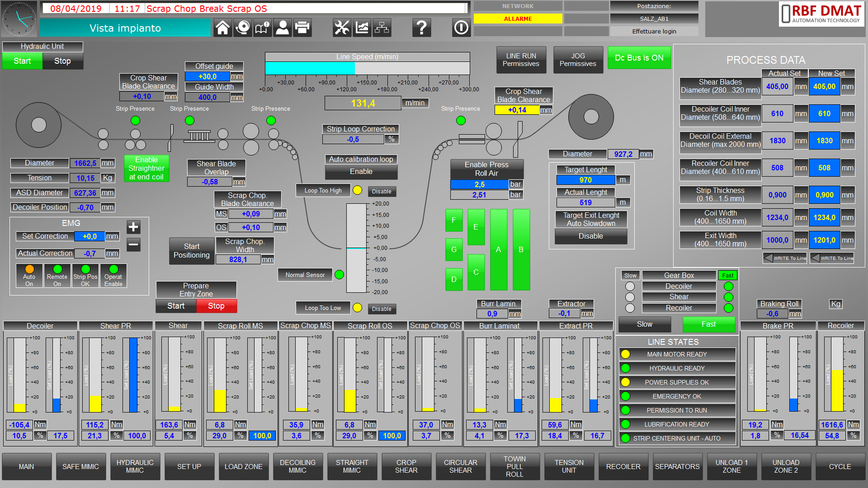The width and height of the screenshot is (868, 488).
Task: Select green roll block A
Action: [499, 249]
